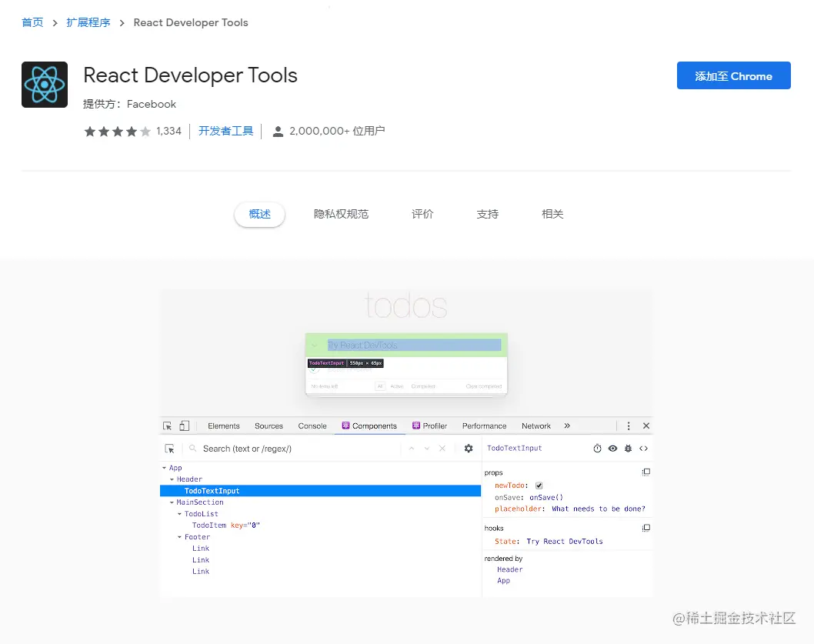Click the Try React DevTools todo input
Image resolution: width=814 pixels, height=644 pixels.
pyautogui.click(x=414, y=345)
